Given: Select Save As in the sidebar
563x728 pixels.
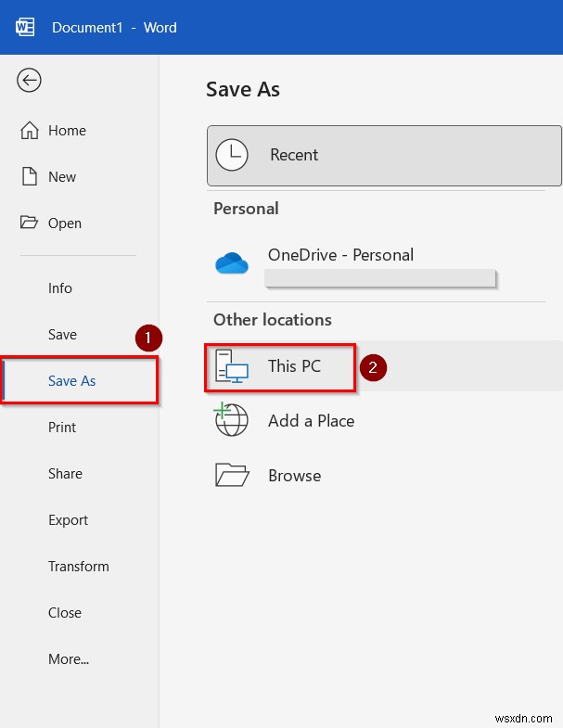Looking at the screenshot, I should click(80, 381).
